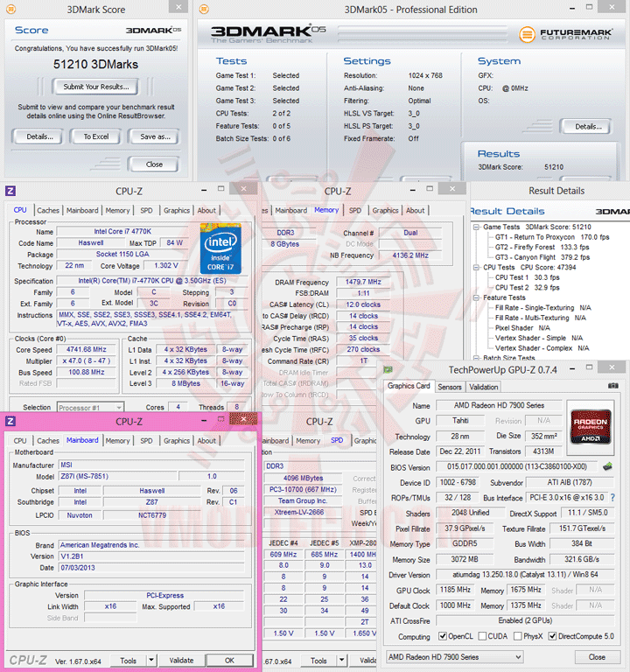Click Details button in 3DMark Score window
The image size is (630, 672).
40,136
